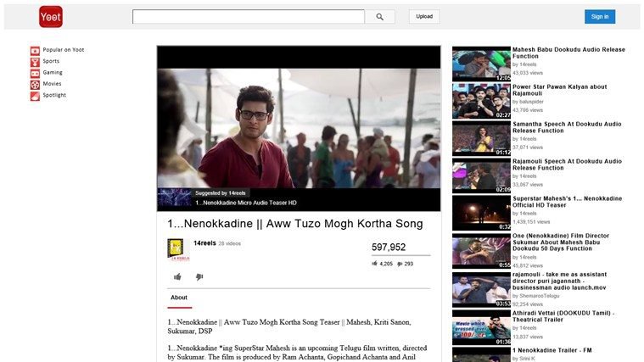Open Power Star Pawan Kalyan about Rajamouli title
This screenshot has width=644, height=362.
[x=559, y=91]
